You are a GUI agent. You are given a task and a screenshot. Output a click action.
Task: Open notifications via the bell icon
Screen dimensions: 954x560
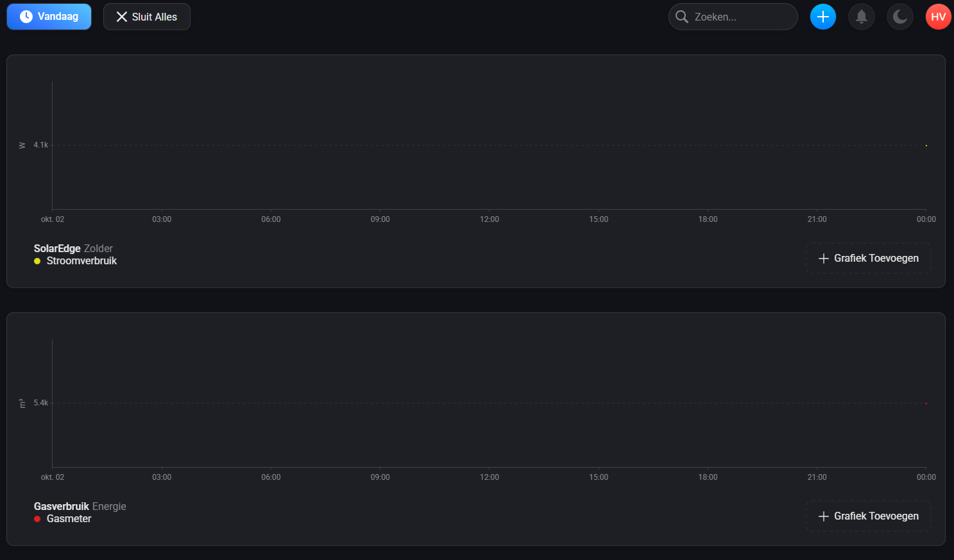click(862, 17)
